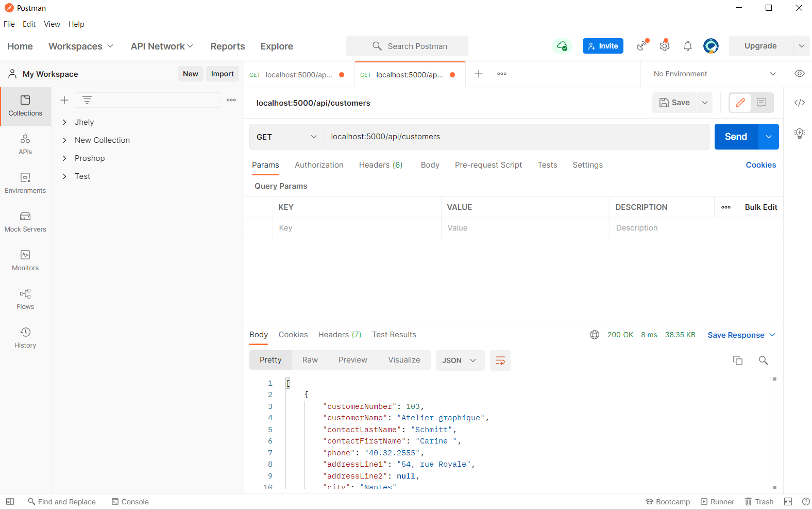Click the request URL input field
The width and height of the screenshot is (812, 510).
(x=517, y=137)
